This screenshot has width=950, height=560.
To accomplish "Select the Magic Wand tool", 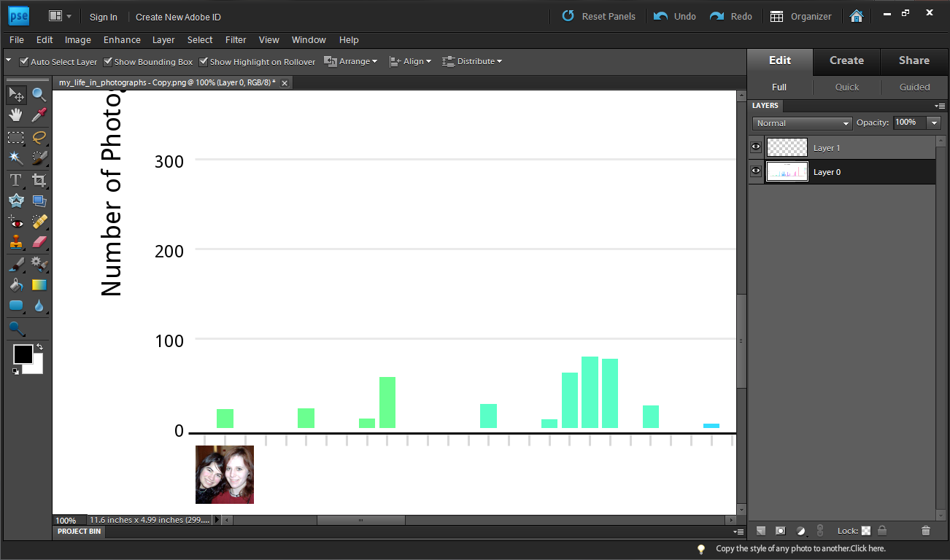I will pyautogui.click(x=16, y=157).
